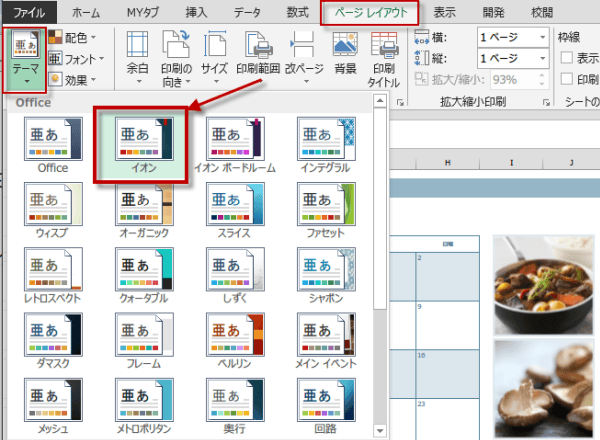Toggle the 枠線 印刷 checkbox
This screenshot has height=440, width=600.
[567, 79]
